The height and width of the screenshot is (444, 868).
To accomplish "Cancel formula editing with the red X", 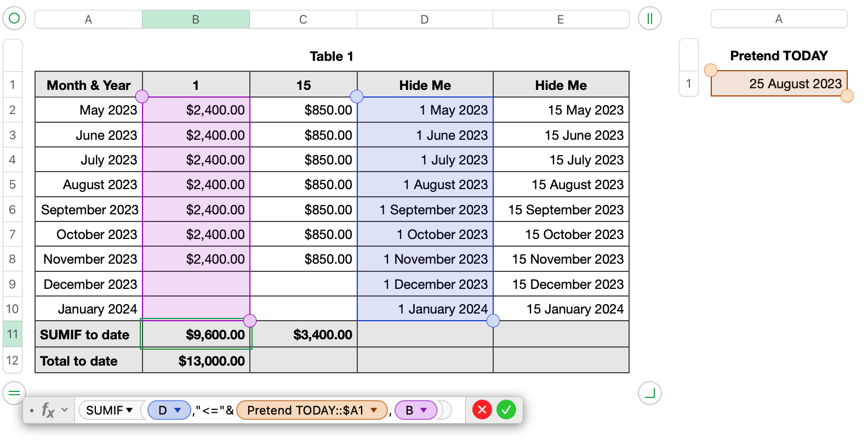I will coord(482,409).
